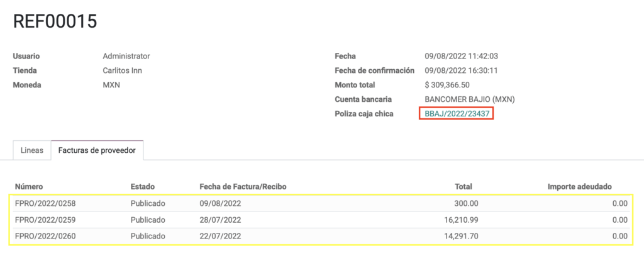644x258 pixels.
Task: Select the Facturas de proveedor tab
Action: pyautogui.click(x=97, y=150)
